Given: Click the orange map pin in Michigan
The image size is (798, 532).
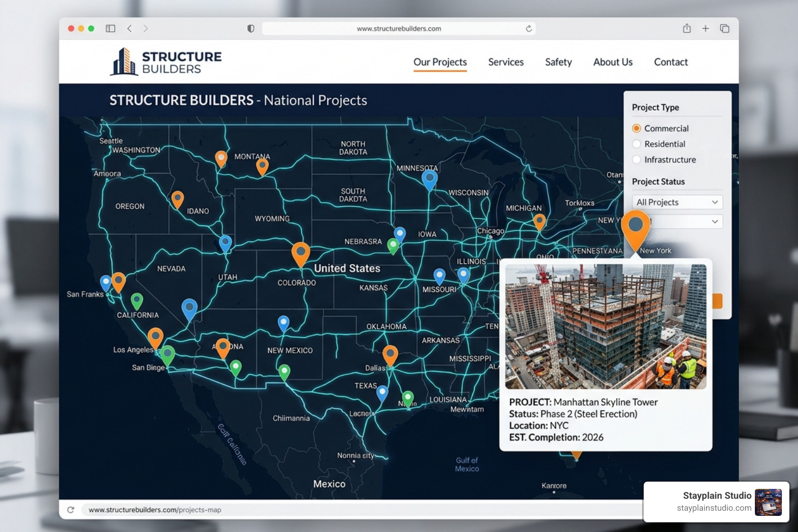Looking at the screenshot, I should [540, 222].
